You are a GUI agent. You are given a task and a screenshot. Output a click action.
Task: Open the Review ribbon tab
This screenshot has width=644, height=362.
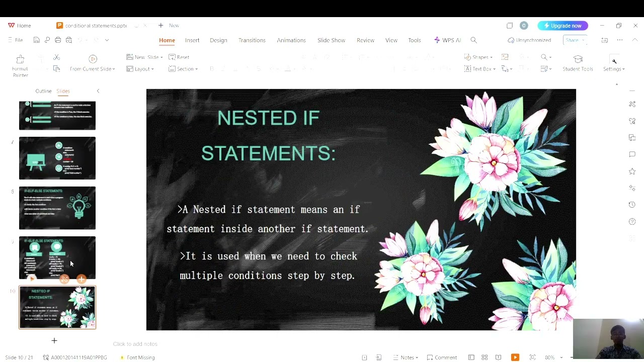point(365,40)
